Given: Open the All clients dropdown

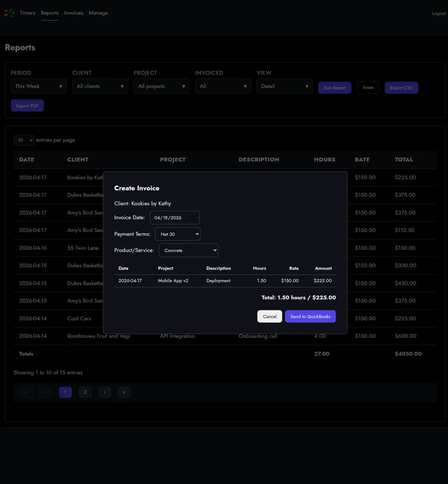Looking at the screenshot, I should (100, 86).
